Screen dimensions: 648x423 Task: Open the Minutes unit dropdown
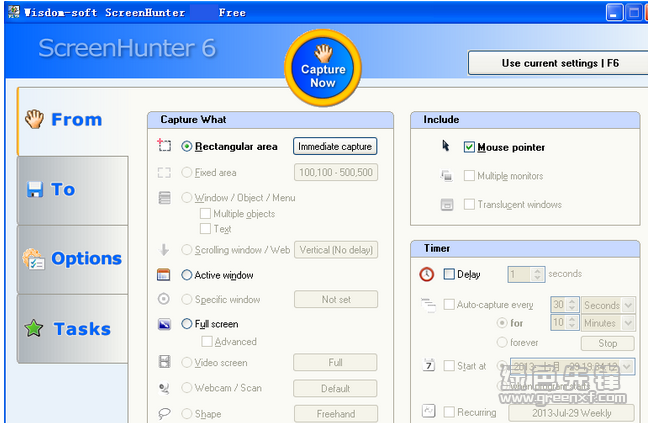click(608, 323)
